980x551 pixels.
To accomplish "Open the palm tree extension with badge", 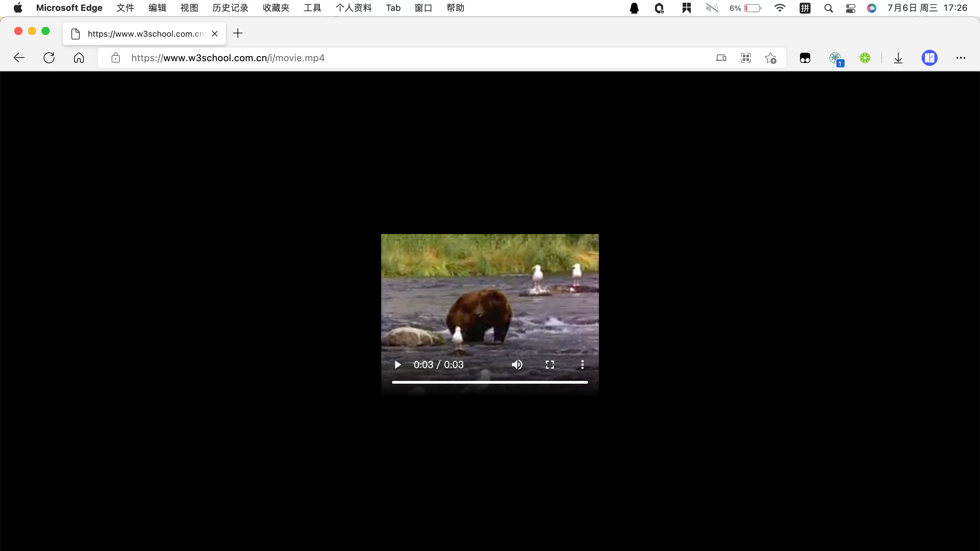I will coord(836,59).
